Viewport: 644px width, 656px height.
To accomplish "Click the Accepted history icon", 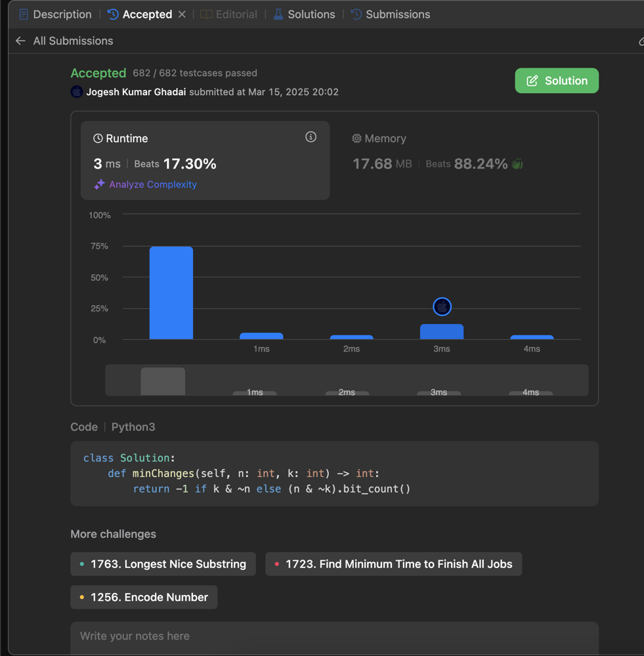I will click(113, 14).
